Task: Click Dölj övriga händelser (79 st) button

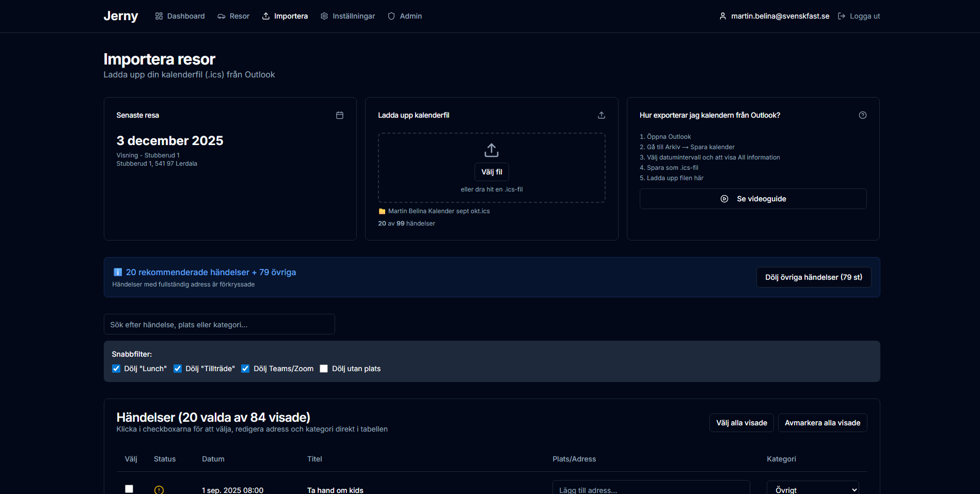Action: (814, 277)
